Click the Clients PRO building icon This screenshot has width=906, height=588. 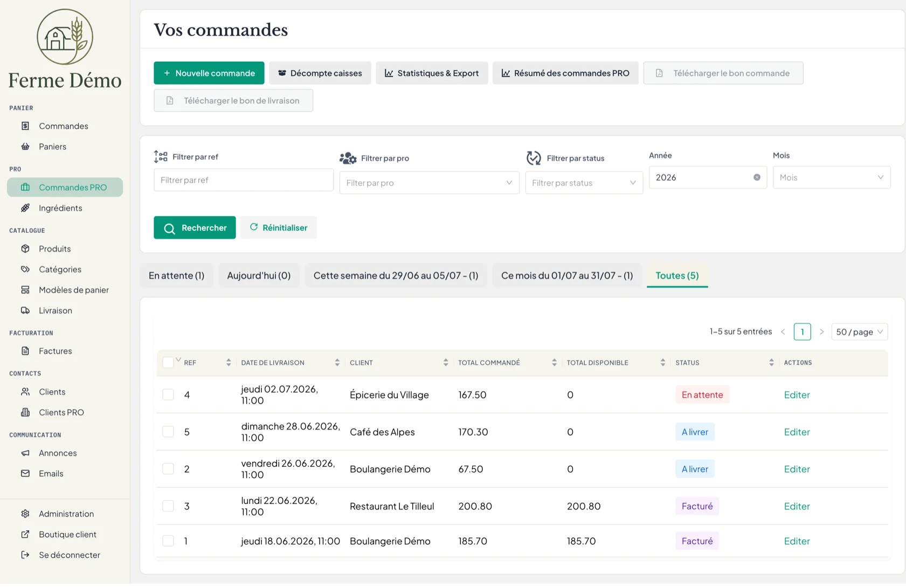click(x=25, y=412)
